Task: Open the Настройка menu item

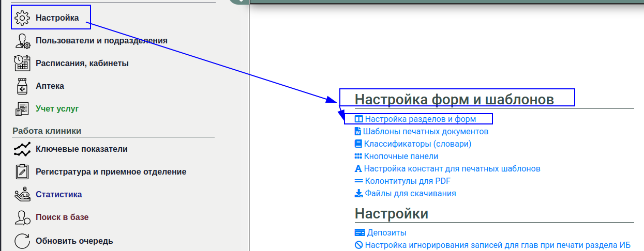Action: (x=57, y=18)
